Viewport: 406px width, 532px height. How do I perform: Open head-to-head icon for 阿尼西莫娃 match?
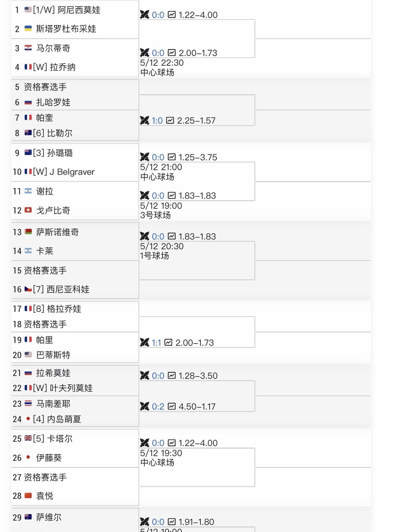coord(144,15)
